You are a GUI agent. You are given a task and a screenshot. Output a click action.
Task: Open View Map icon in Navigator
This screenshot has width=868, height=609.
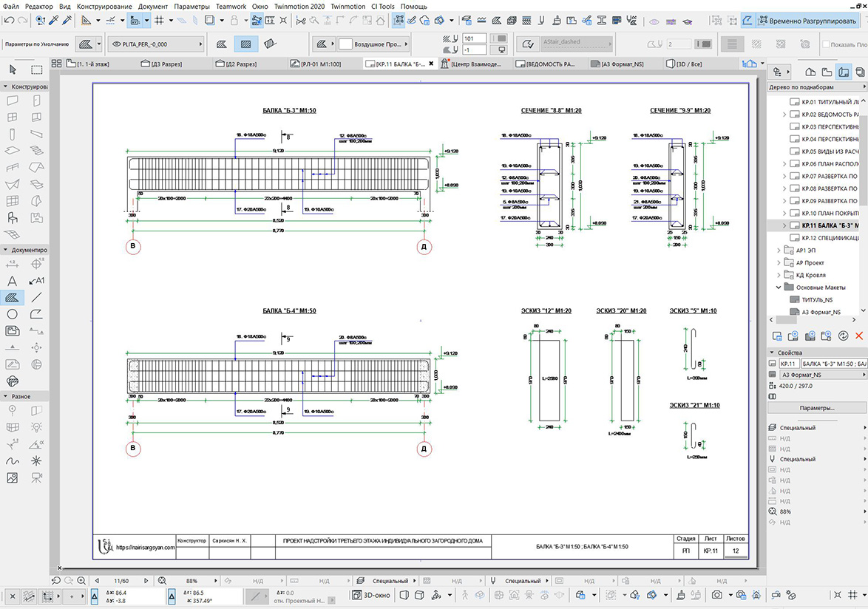(x=827, y=72)
